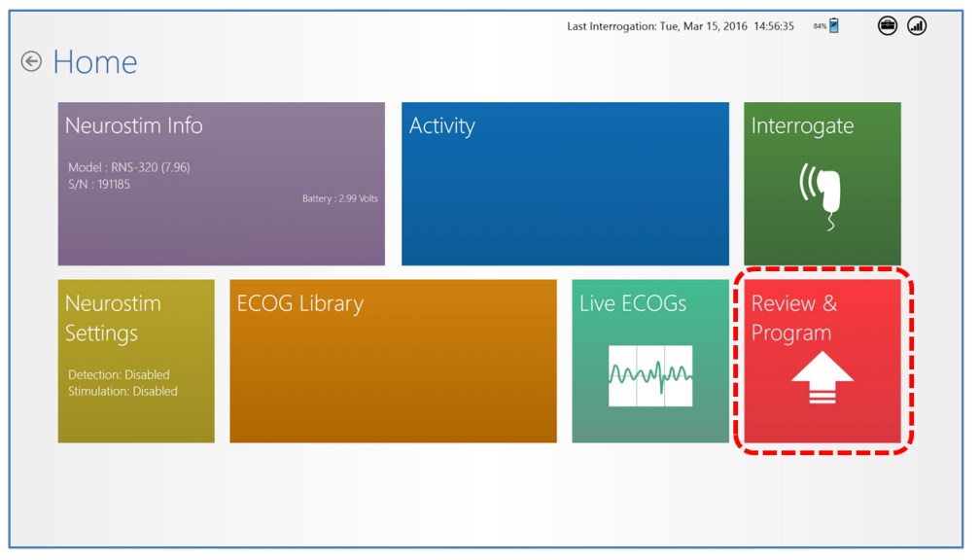
Task: Open the briefcase icon in top bar
Action: (x=888, y=25)
